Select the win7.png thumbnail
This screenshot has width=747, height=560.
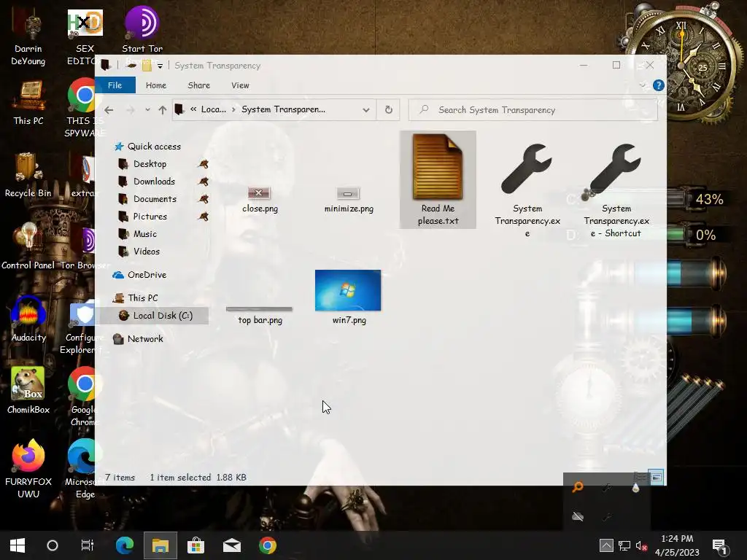[x=348, y=290]
